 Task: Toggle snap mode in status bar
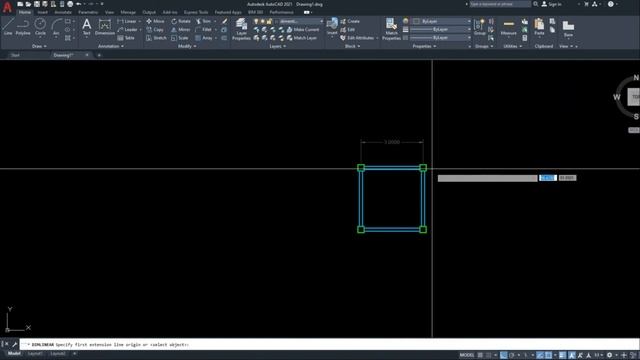[x=489, y=355]
